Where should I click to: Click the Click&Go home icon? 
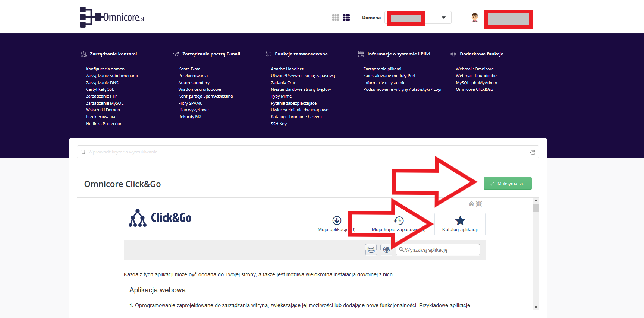pos(471,204)
